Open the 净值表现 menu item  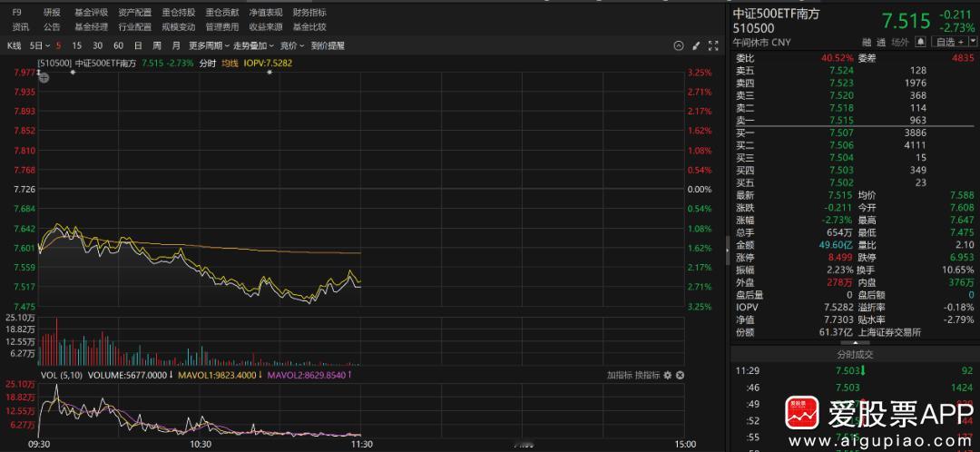pos(266,12)
